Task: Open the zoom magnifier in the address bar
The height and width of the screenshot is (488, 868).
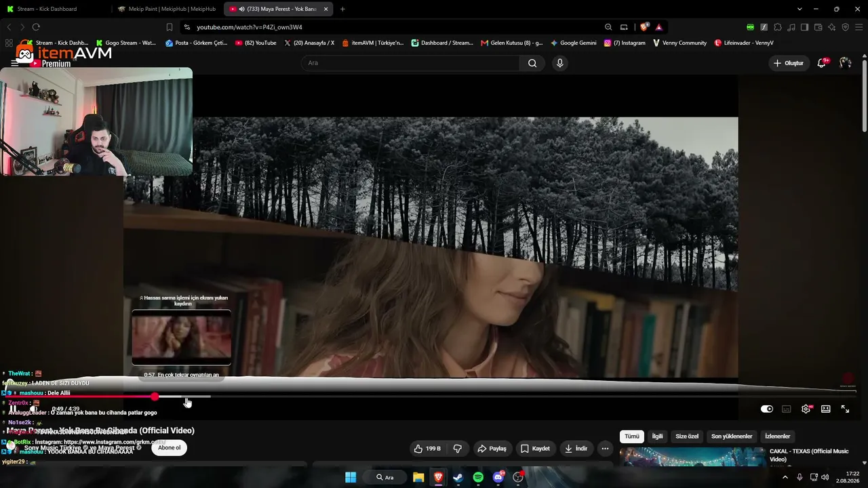Action: (608, 27)
